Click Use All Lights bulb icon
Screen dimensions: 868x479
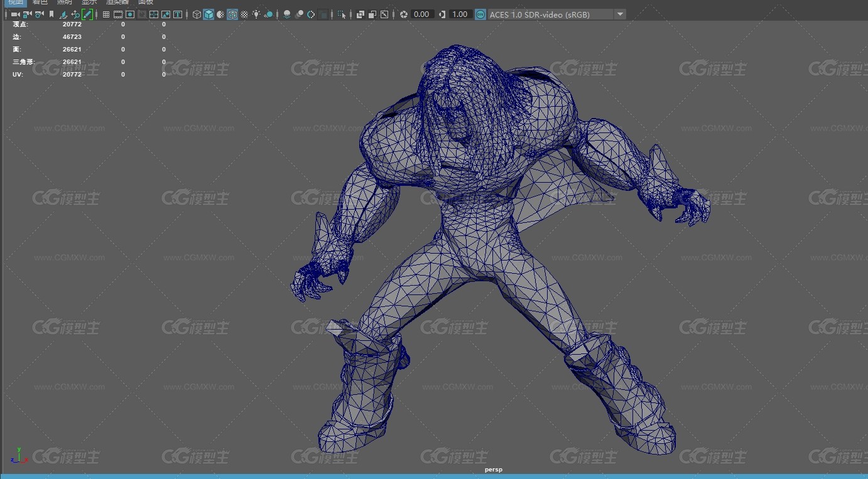(x=256, y=14)
